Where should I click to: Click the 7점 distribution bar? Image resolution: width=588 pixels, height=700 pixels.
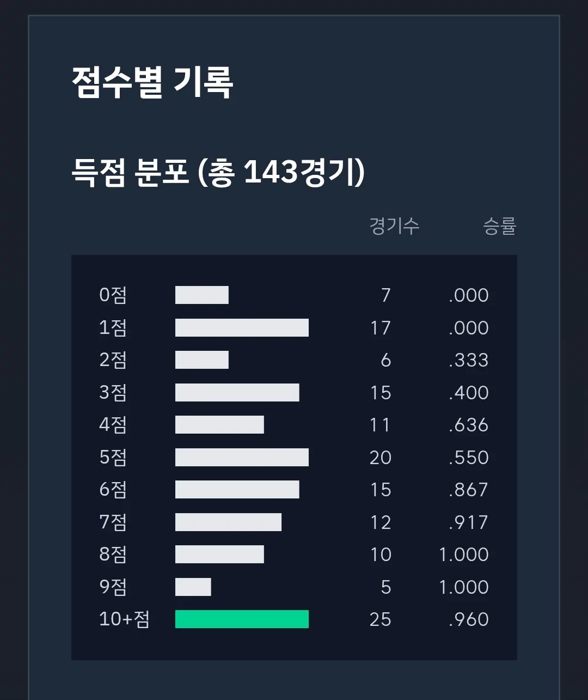228,522
